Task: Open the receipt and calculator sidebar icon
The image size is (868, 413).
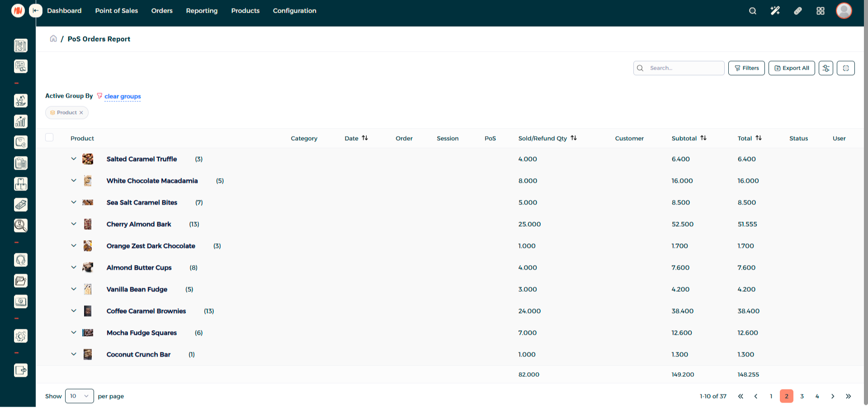Action: 20,163
